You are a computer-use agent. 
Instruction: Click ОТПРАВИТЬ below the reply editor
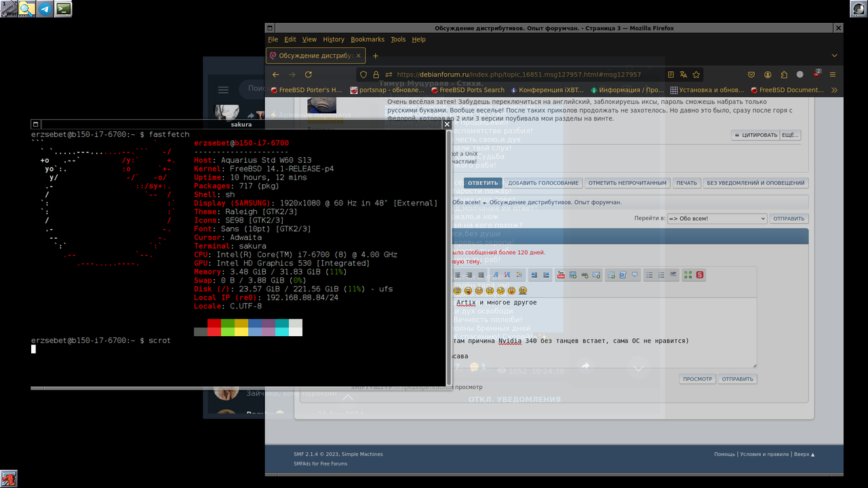(x=738, y=379)
